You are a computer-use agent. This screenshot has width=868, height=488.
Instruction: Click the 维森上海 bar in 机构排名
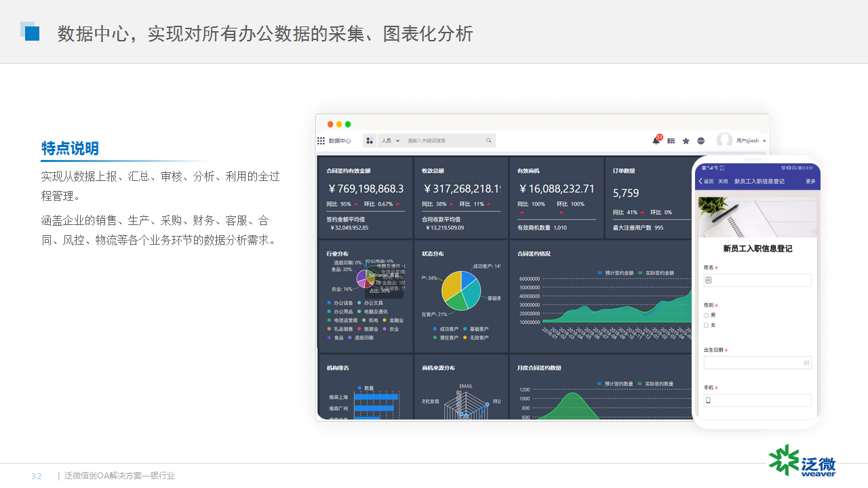375,396
